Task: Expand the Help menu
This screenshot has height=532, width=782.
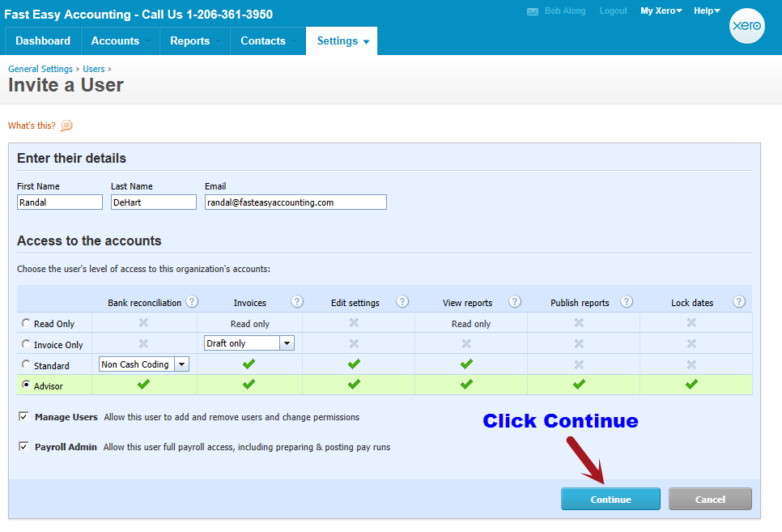Action: point(707,11)
